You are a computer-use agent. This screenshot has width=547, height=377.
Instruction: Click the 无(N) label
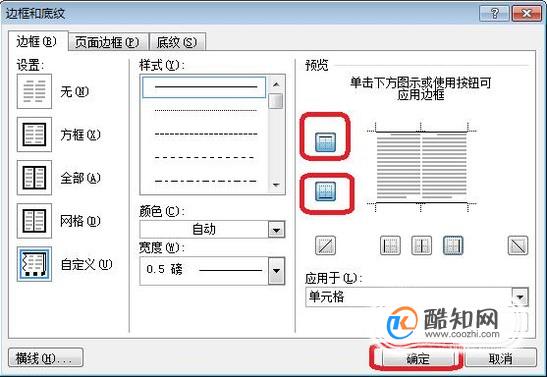75,92
